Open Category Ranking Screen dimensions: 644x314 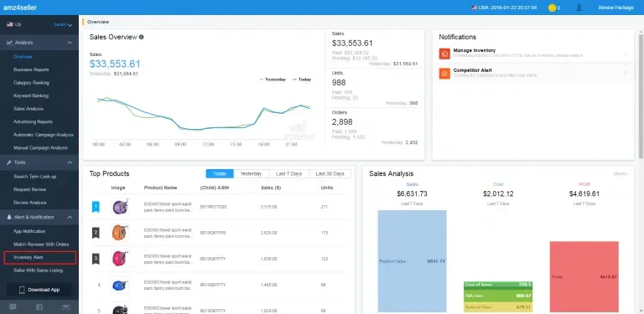(31, 83)
